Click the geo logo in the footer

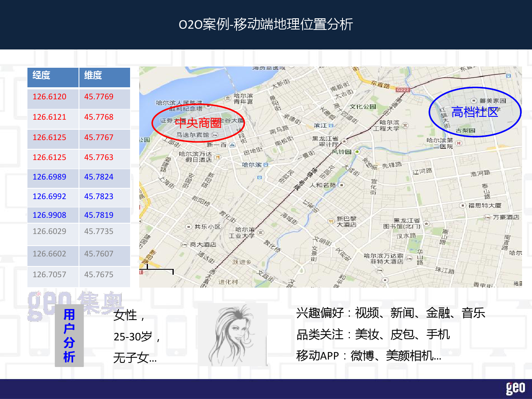[x=515, y=388]
